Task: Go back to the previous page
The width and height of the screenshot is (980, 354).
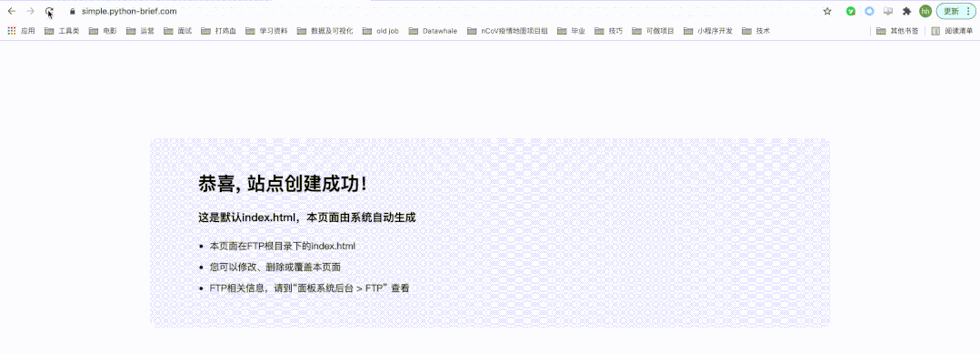Action: [x=11, y=11]
